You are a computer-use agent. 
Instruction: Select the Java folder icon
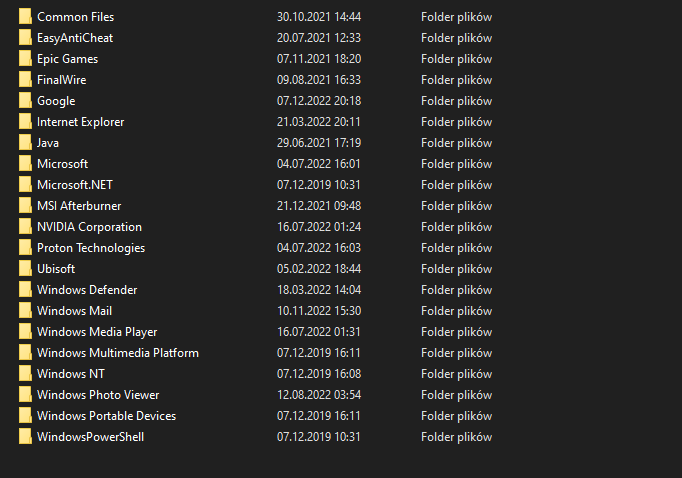pyautogui.click(x=25, y=143)
